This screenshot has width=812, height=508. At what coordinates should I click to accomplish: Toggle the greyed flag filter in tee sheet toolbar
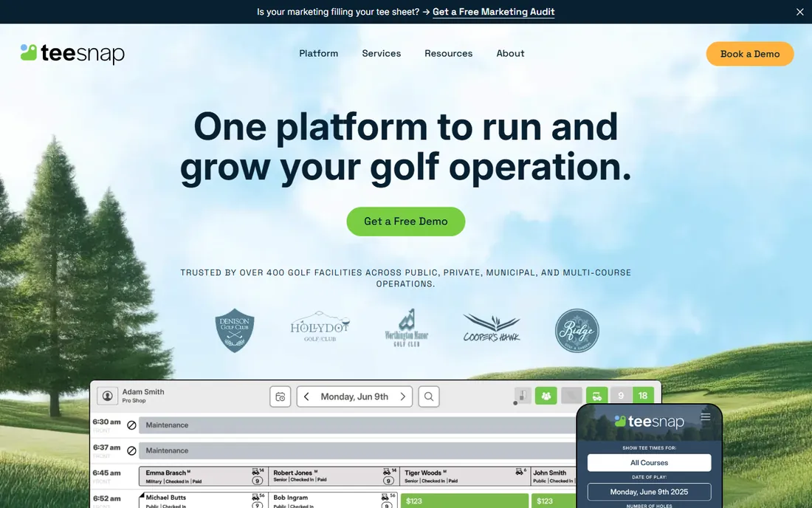(x=523, y=396)
